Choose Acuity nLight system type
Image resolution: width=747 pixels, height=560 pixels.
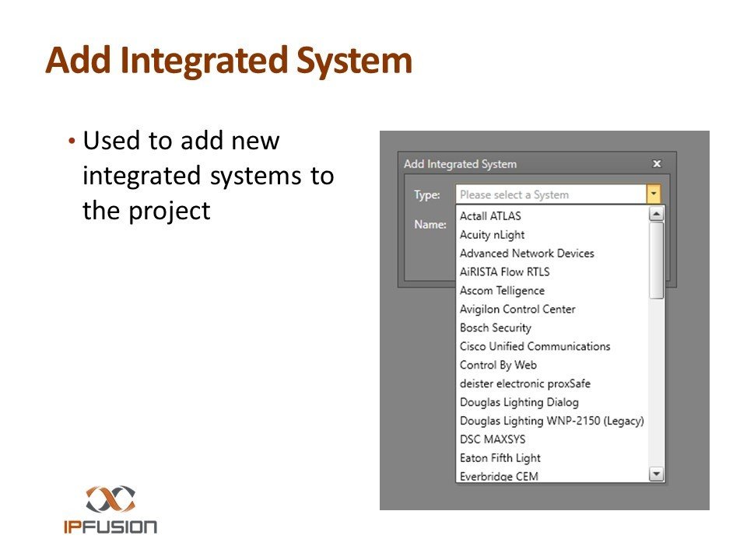point(552,235)
